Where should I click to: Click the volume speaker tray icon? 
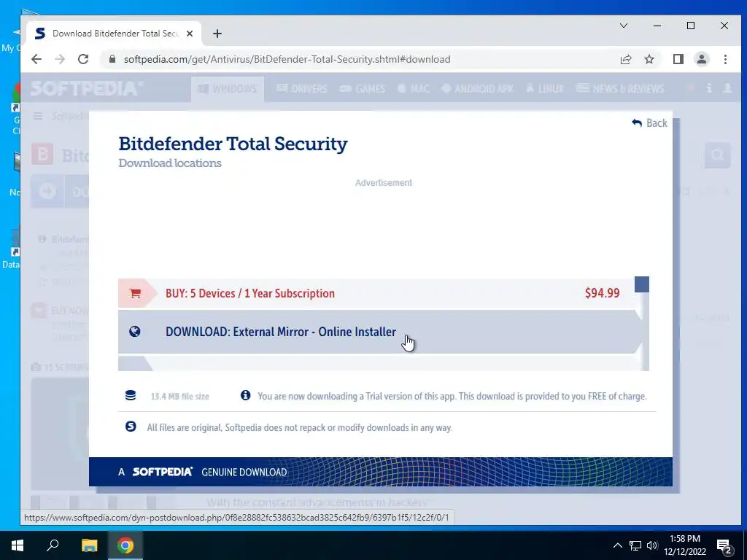652,545
